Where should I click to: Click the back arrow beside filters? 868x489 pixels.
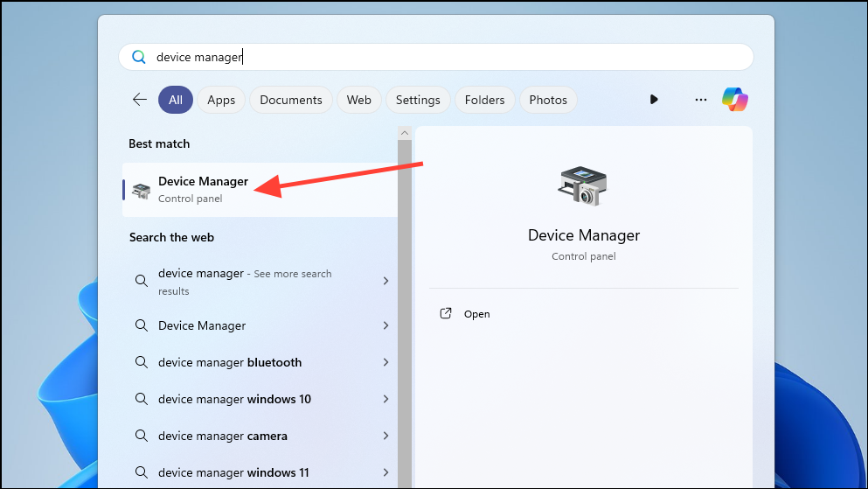140,100
